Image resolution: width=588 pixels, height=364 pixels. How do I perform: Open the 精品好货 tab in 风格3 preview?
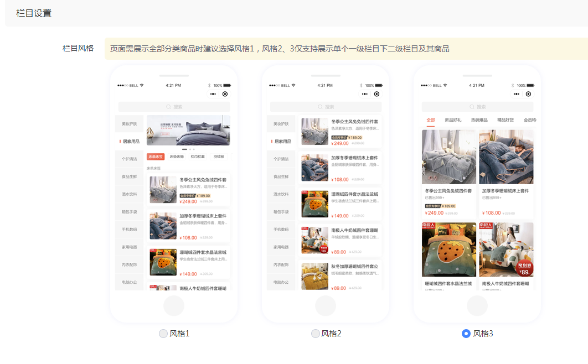[x=506, y=120]
